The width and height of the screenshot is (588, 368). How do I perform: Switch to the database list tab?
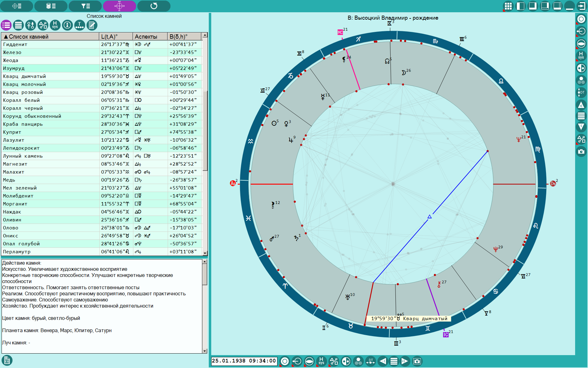51,6
